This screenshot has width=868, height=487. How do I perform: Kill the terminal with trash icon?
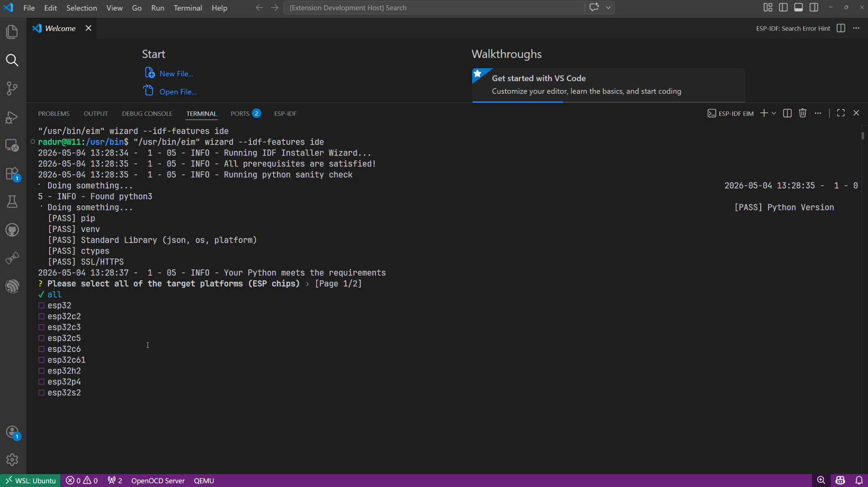[x=803, y=113]
